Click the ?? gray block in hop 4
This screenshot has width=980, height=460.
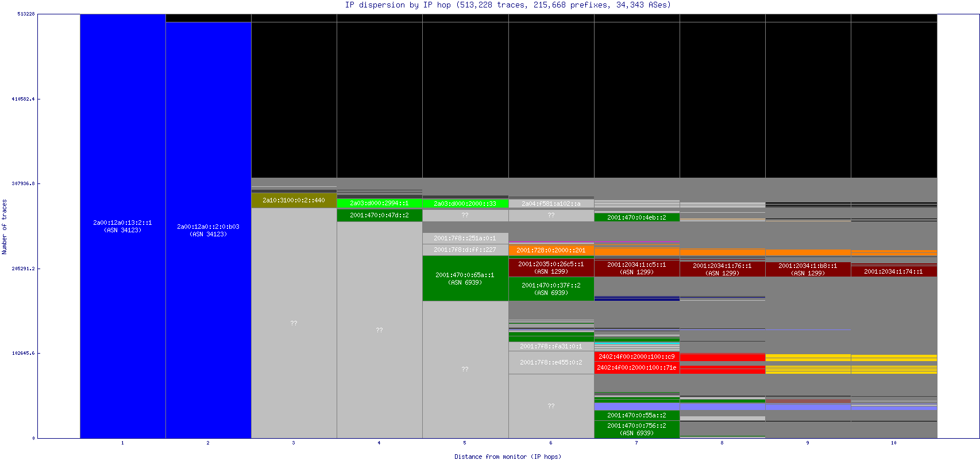[379, 330]
